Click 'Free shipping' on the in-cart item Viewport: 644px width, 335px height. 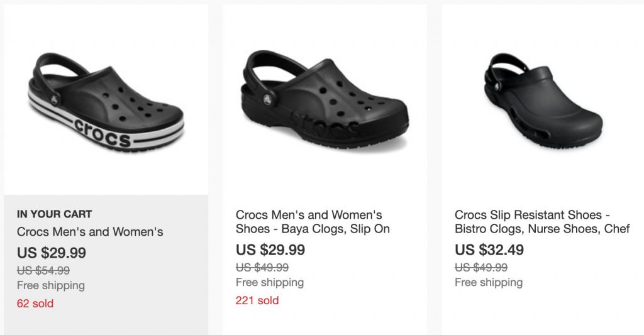[51, 285]
